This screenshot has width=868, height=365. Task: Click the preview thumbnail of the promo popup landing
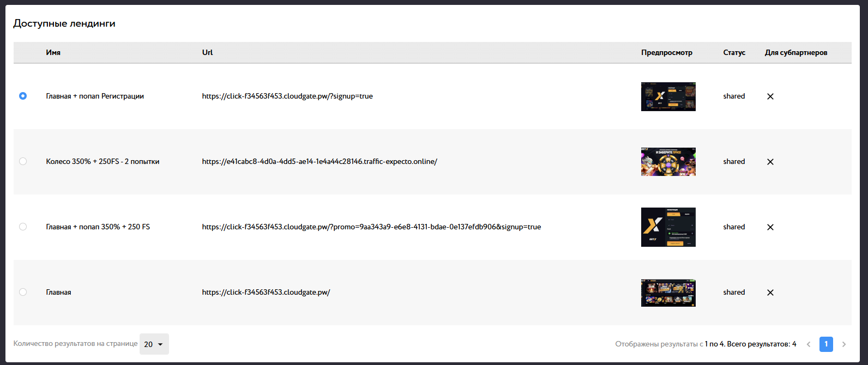(x=668, y=227)
